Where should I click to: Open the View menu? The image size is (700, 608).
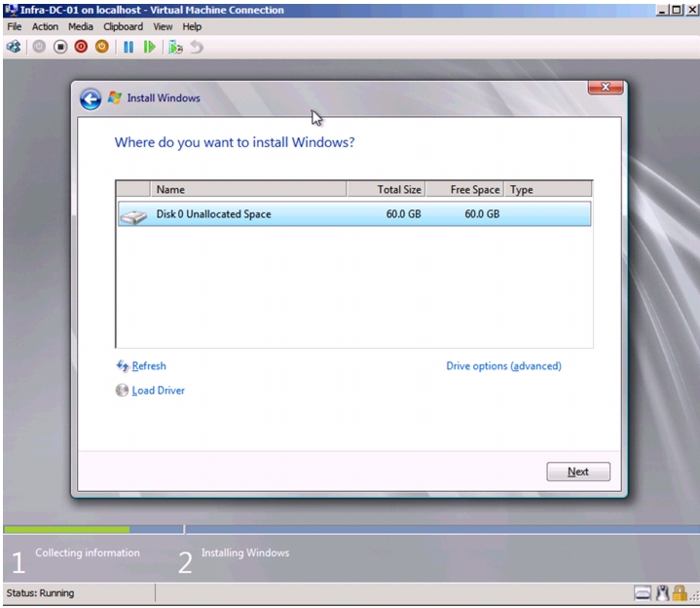tap(163, 27)
